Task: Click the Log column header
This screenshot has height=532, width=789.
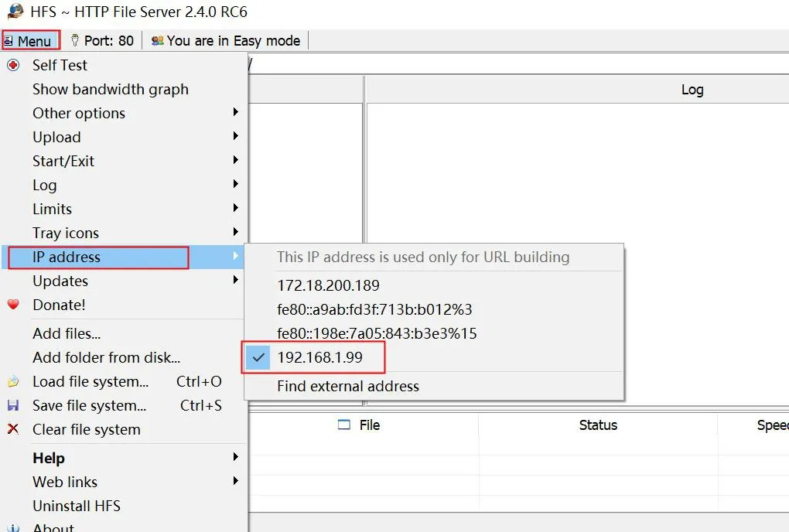Action: point(692,89)
